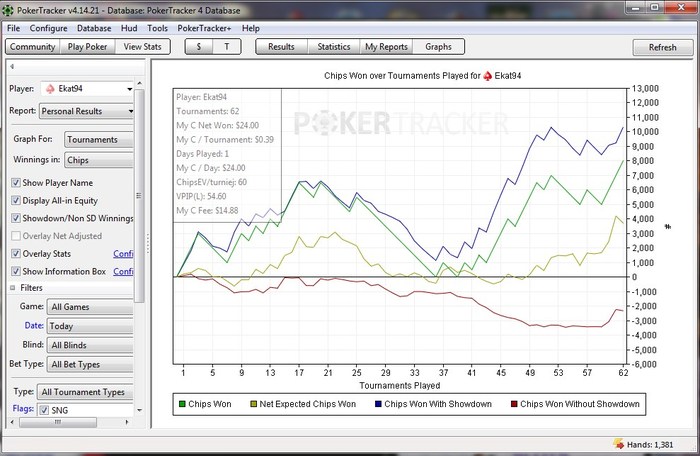This screenshot has width=700, height=456.
Task: Open the File menu
Action: [x=13, y=28]
